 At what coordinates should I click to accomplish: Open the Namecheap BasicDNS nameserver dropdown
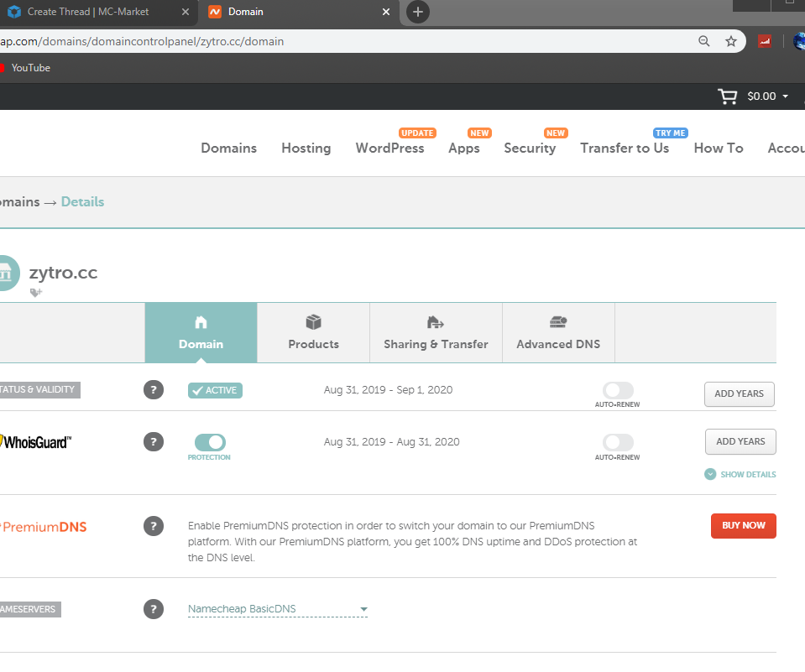point(278,609)
